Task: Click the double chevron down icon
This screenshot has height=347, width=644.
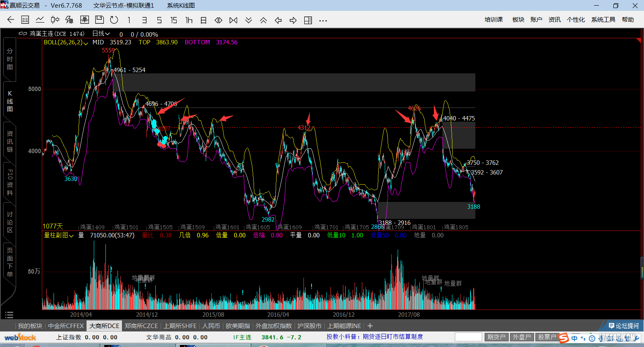Action: 248,20
